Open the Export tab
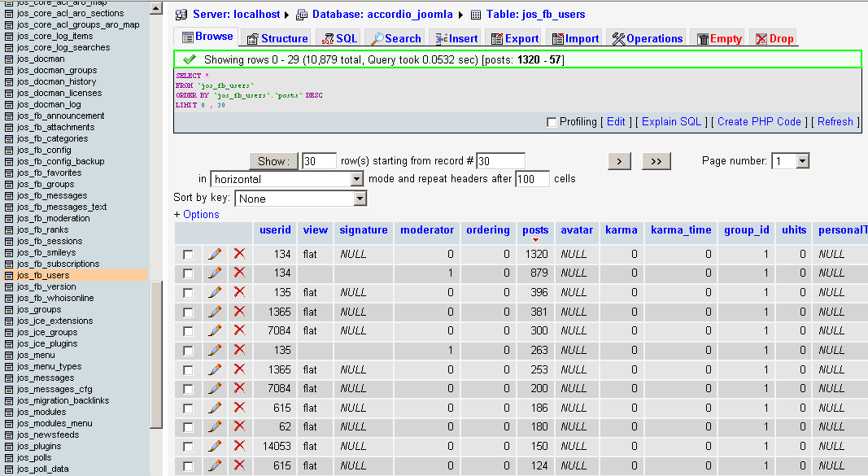The image size is (868, 476). coord(515,39)
